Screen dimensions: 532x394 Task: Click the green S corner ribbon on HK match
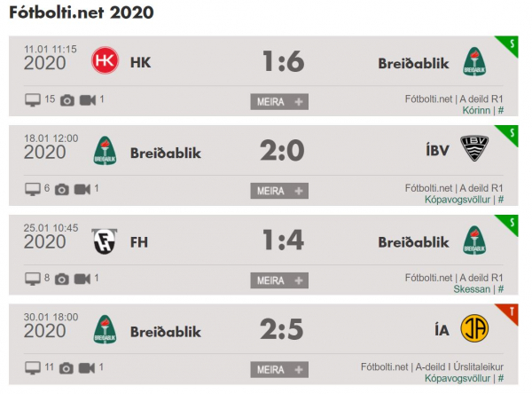[x=510, y=44]
